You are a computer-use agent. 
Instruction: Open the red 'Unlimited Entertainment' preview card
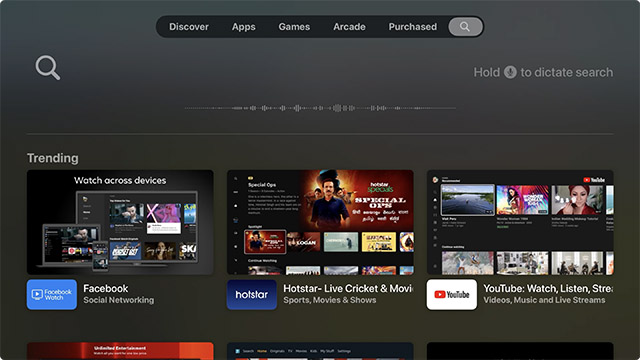(x=120, y=351)
